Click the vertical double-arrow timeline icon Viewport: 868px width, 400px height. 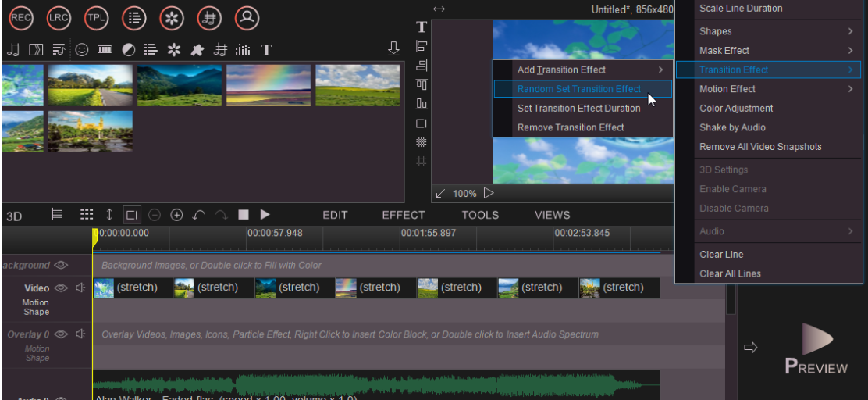(109, 214)
